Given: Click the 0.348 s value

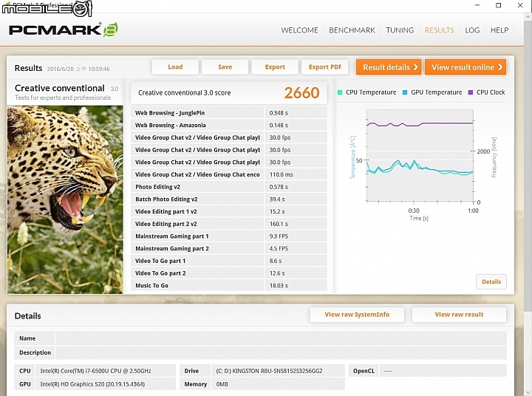Looking at the screenshot, I should tap(279, 113).
